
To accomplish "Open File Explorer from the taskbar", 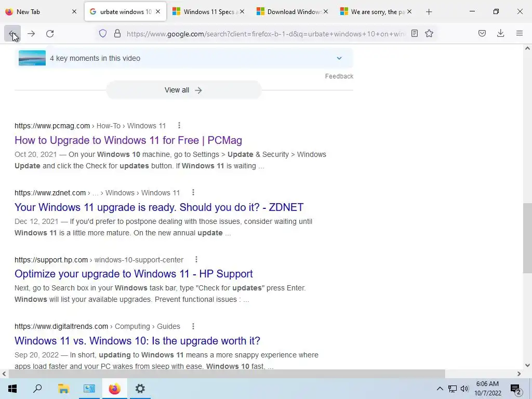I will 63,389.
